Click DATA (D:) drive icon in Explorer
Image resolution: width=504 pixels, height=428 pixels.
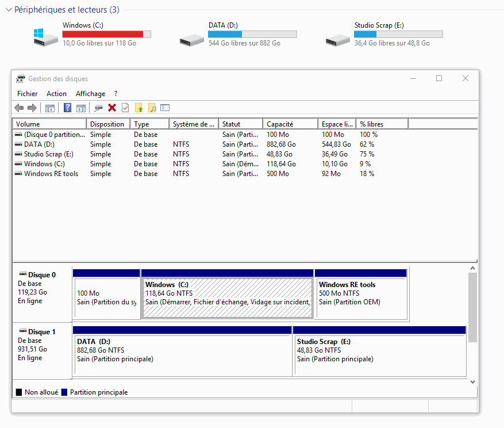point(192,40)
